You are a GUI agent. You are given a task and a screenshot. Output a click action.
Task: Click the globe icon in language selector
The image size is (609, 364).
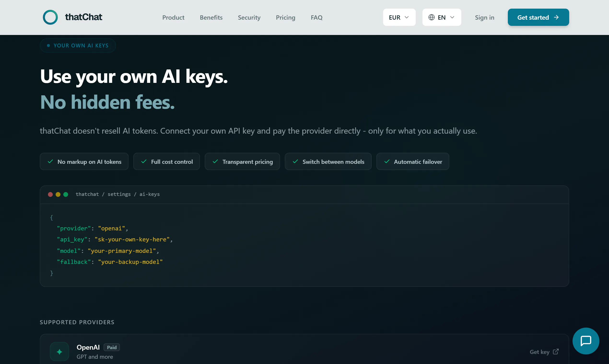[x=432, y=17]
